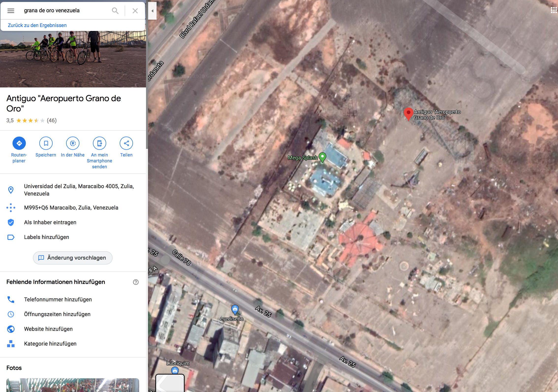Image resolution: width=558 pixels, height=392 pixels.
Task: Click into the search input field
Action: 64,11
